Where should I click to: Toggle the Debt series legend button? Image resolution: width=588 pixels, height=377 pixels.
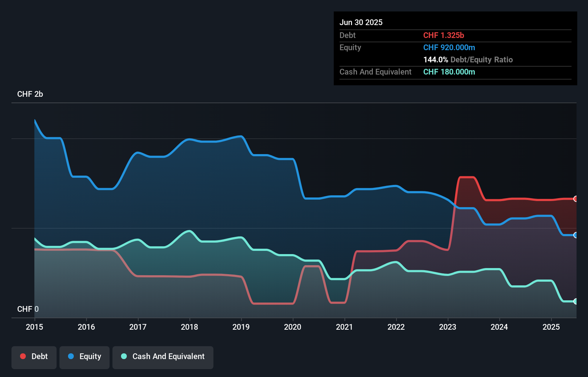pos(34,357)
